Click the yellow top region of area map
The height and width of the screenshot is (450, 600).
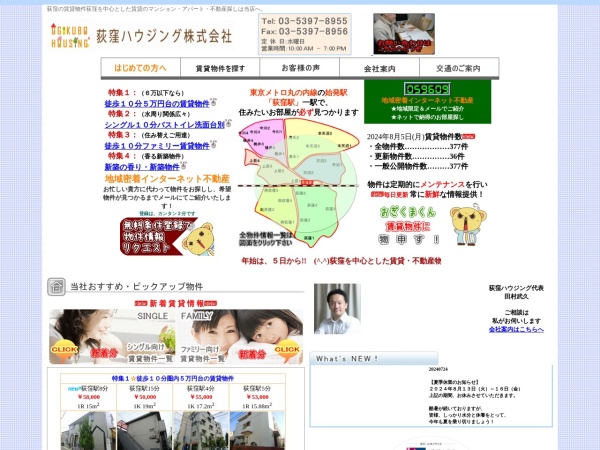click(x=321, y=140)
